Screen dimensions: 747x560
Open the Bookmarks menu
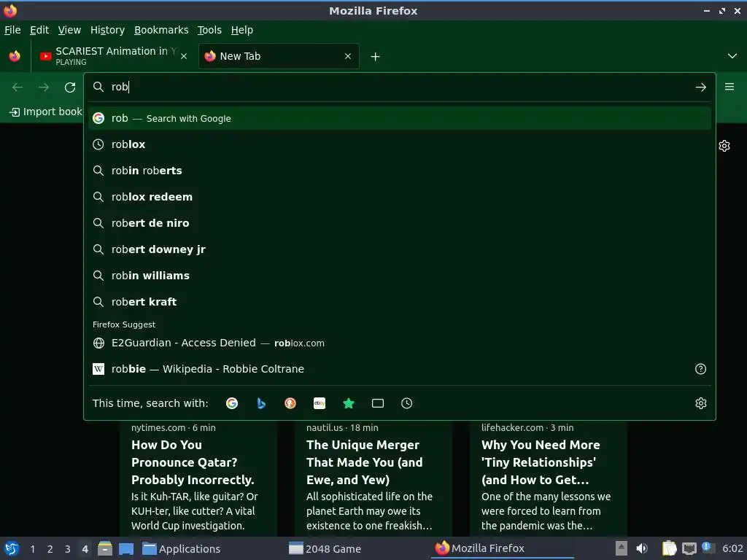point(161,30)
